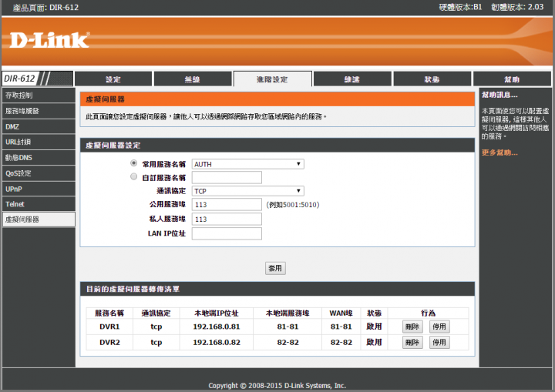This screenshot has width=555, height=392.
Task: Click the DVR1 service name cell
Action: tap(109, 327)
